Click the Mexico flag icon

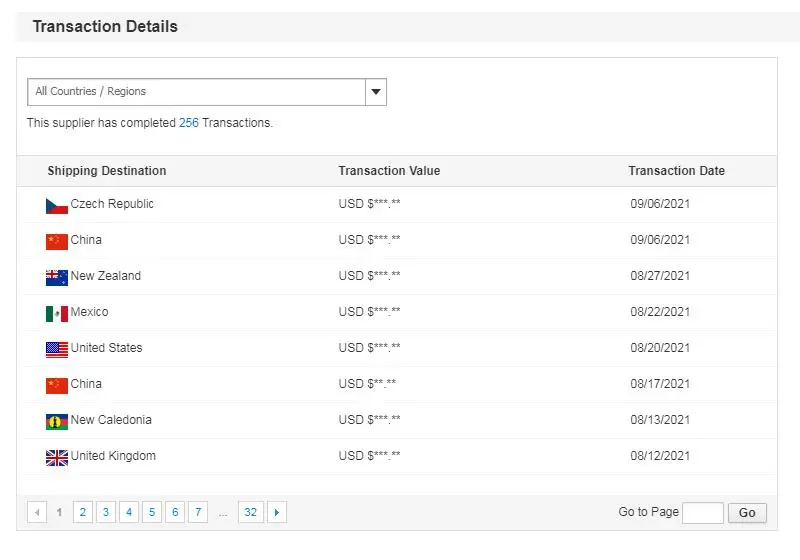(57, 313)
